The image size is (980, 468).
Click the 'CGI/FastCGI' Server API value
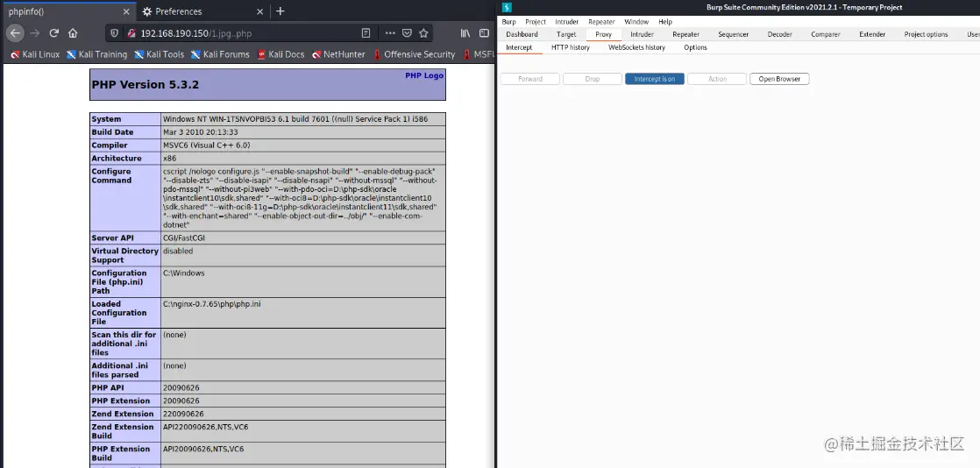click(184, 238)
